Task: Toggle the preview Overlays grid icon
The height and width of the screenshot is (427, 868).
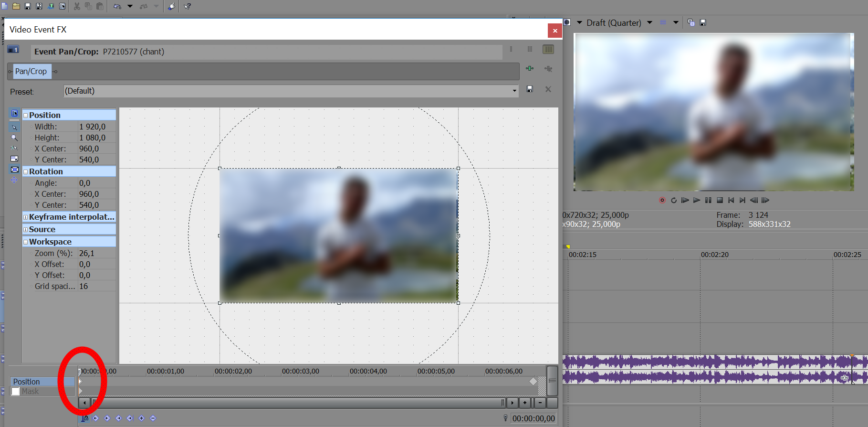Action: (x=663, y=22)
